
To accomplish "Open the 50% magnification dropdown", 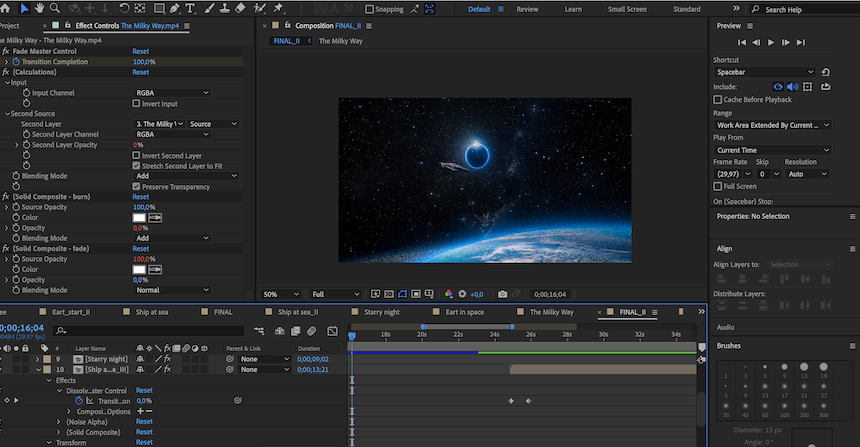I will [x=282, y=295].
